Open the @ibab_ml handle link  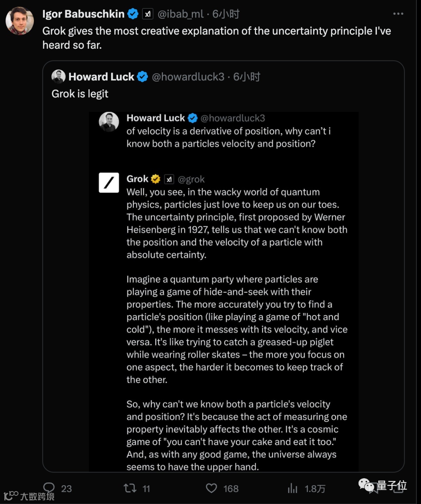[x=180, y=14]
